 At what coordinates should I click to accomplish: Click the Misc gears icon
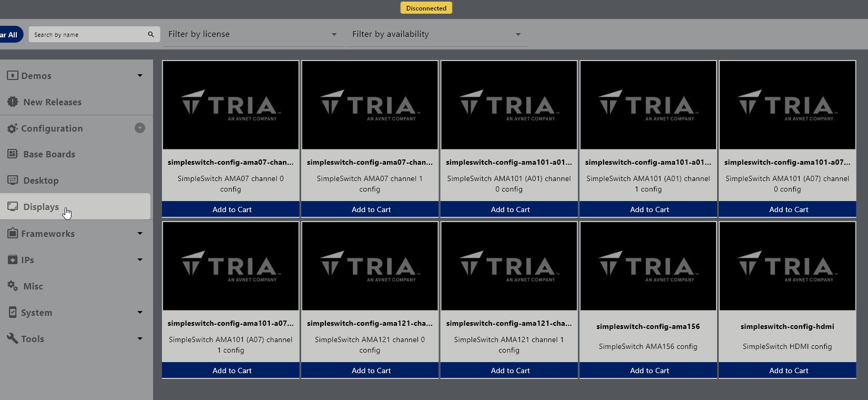click(x=13, y=286)
